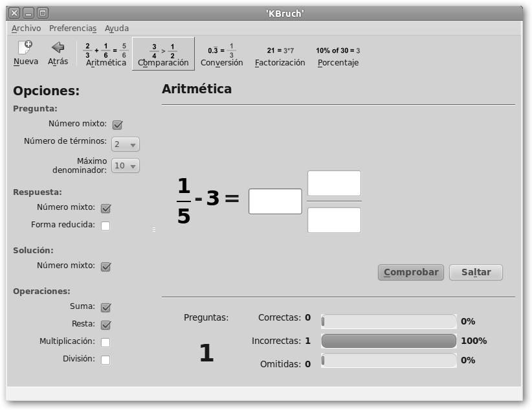Expand the Máximo denominador dropdown
The width and height of the screenshot is (532, 410).
pos(126,166)
